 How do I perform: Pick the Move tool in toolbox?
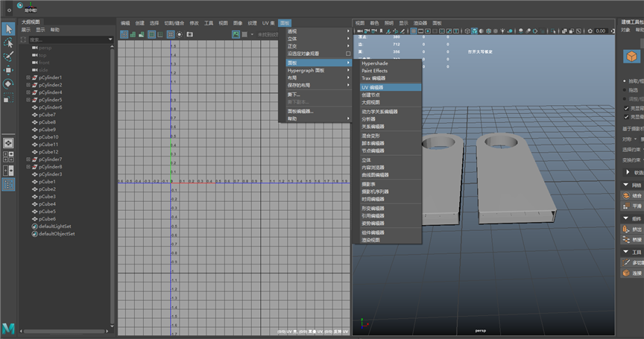(8, 70)
